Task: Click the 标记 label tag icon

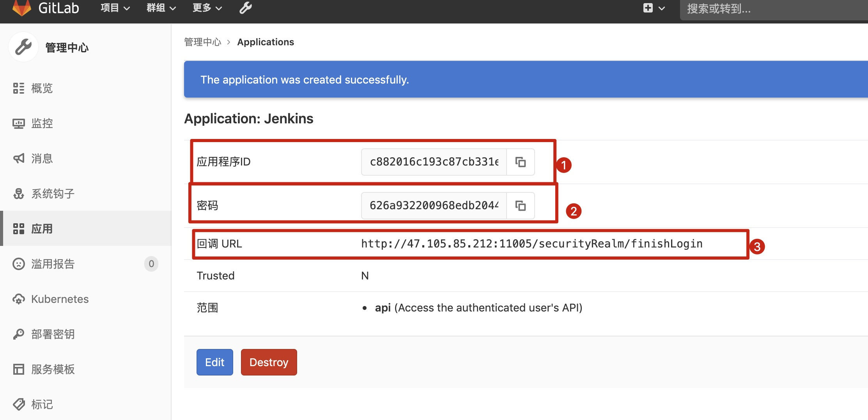Action: [18, 404]
